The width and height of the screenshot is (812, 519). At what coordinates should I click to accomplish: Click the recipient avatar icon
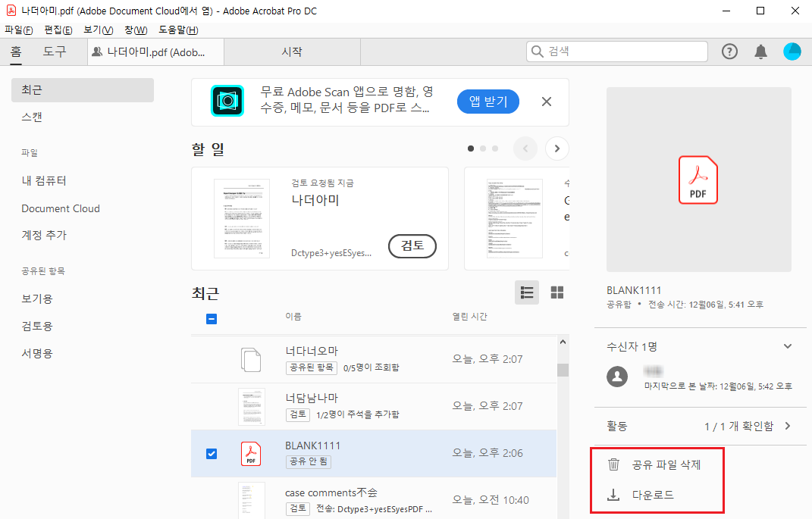617,377
